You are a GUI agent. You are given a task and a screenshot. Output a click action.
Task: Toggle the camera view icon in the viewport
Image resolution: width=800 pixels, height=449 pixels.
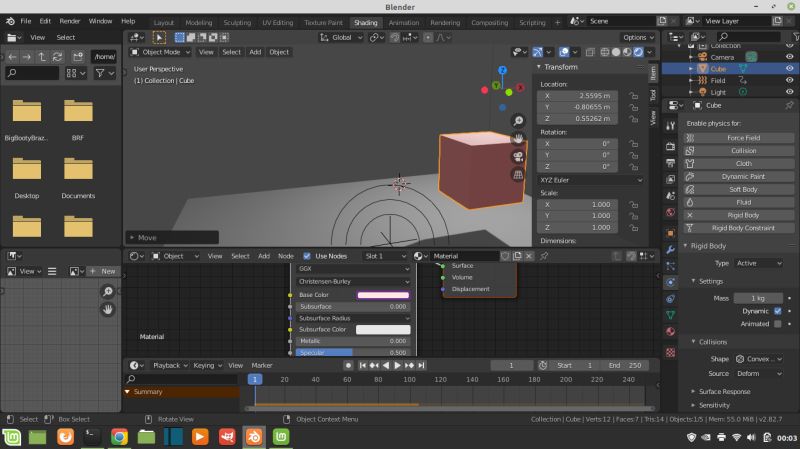(x=518, y=157)
